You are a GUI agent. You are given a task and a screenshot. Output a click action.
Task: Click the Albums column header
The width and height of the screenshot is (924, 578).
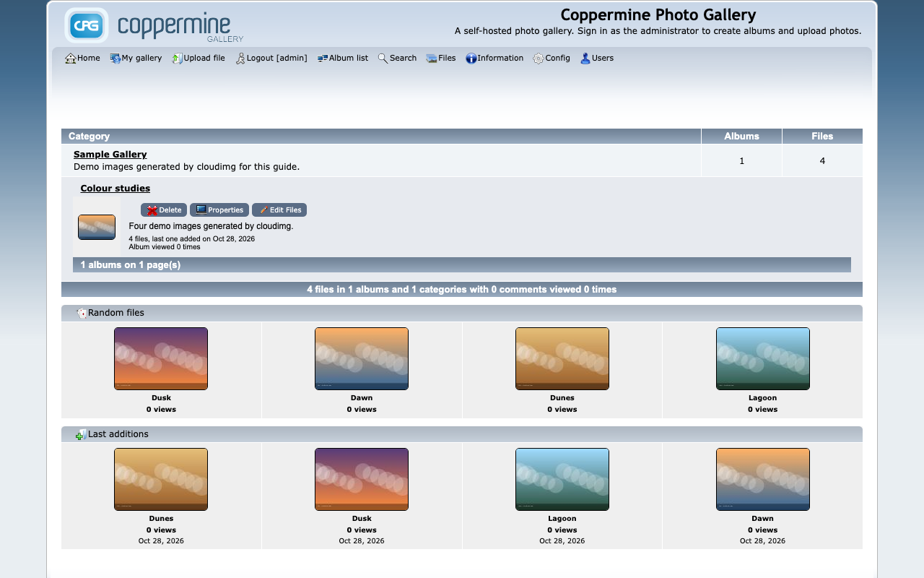741,136
